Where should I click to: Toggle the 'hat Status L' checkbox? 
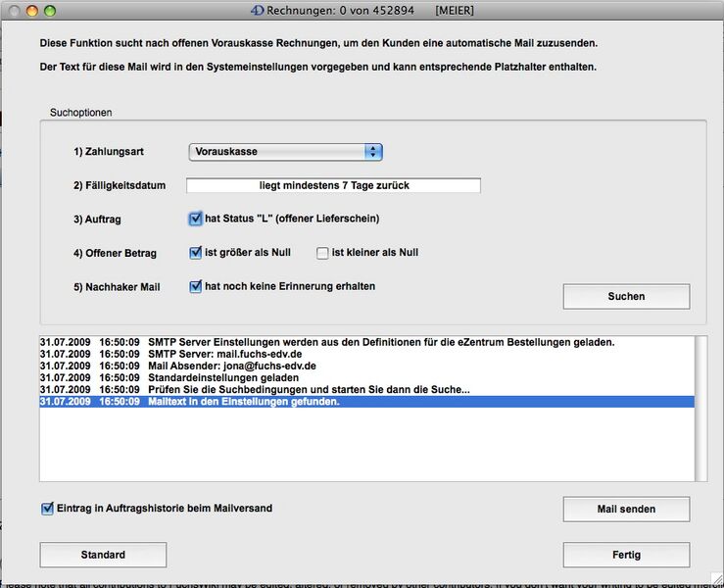[196, 219]
